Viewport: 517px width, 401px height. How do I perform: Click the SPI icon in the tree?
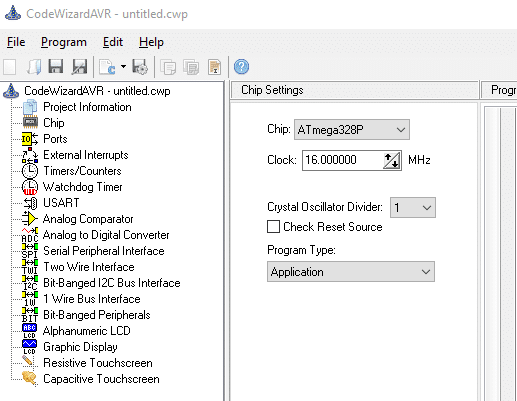pyautogui.click(x=30, y=251)
